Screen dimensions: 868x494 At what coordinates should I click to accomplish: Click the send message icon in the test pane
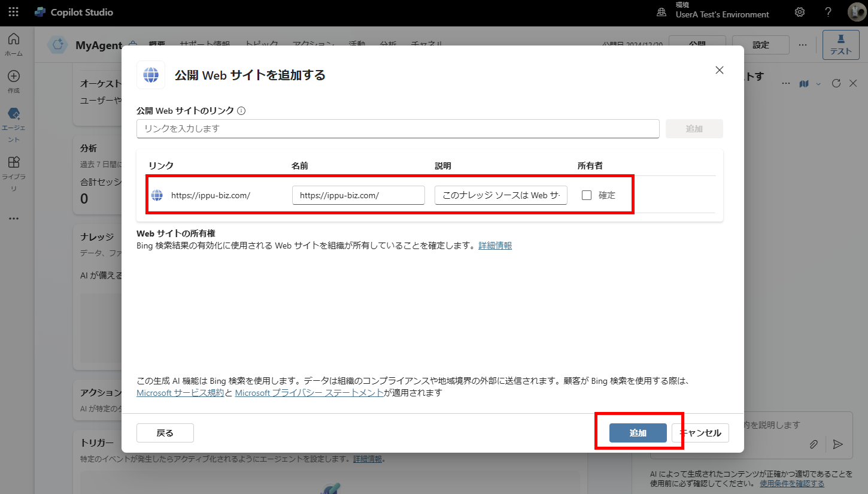(838, 444)
